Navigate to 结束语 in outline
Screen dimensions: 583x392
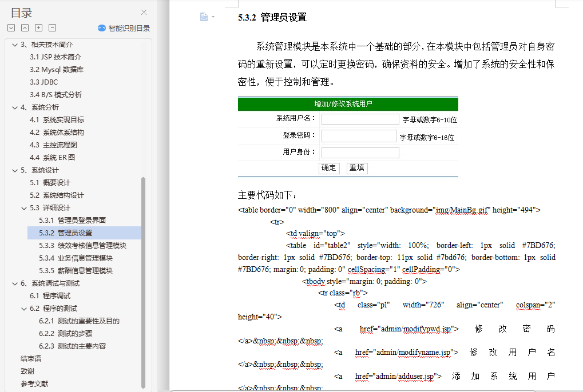tap(31, 359)
